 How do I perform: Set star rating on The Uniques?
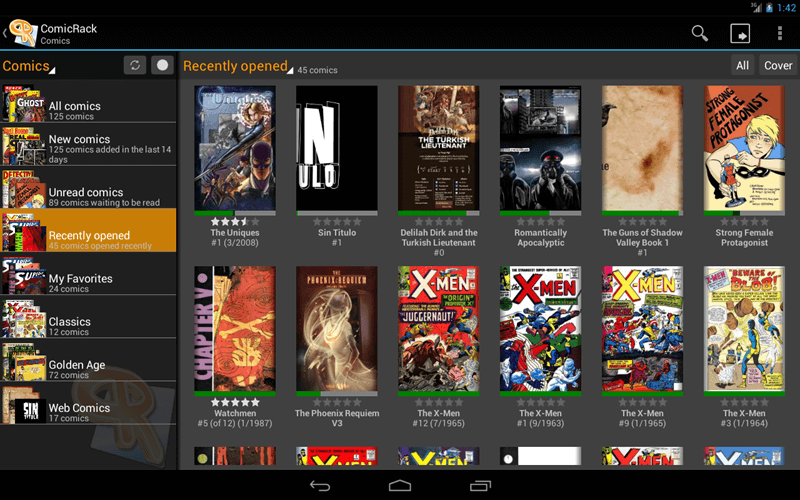pyautogui.click(x=235, y=222)
